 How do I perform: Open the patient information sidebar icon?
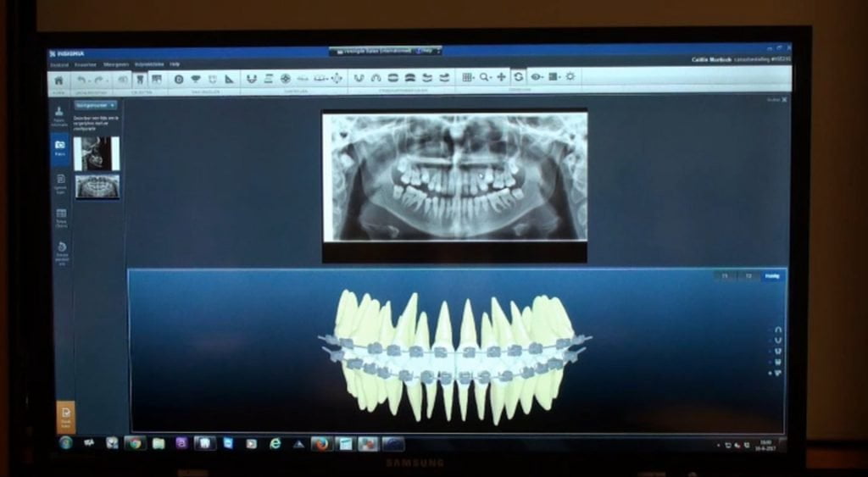[60, 115]
